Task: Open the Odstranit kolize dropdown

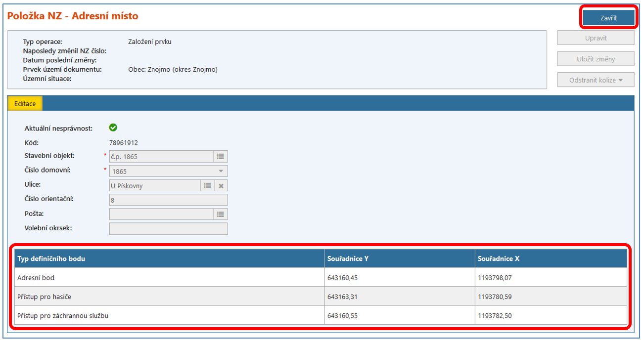Action: (x=596, y=80)
